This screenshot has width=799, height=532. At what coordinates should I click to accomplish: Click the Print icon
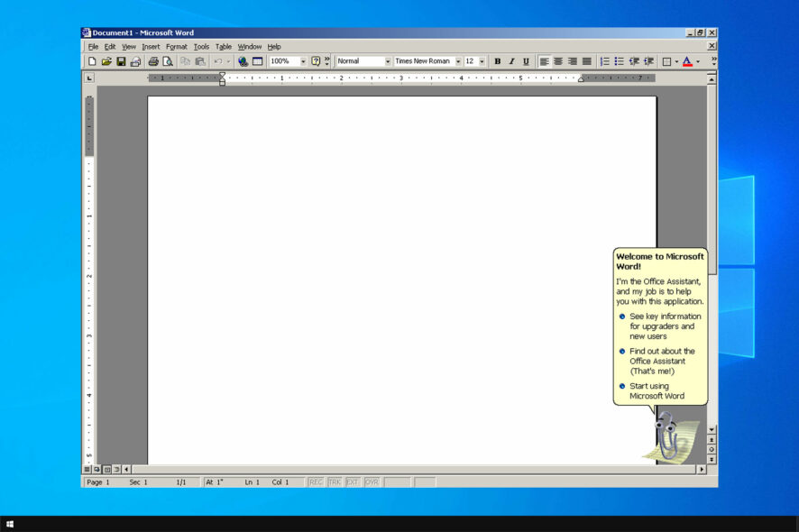[153, 61]
